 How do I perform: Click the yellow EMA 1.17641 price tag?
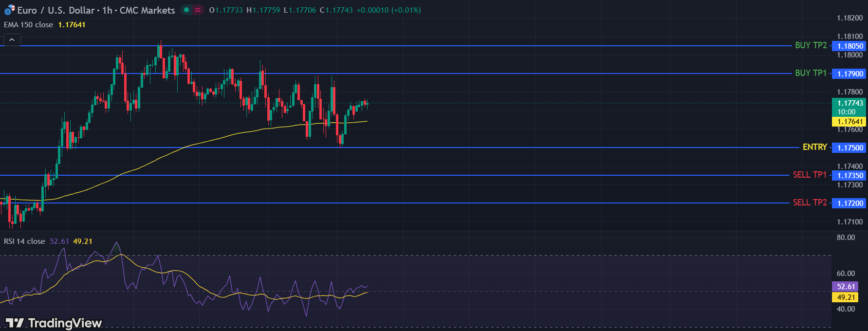click(x=850, y=122)
